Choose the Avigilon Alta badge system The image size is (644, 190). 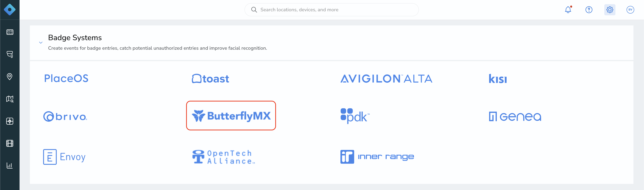point(386,79)
